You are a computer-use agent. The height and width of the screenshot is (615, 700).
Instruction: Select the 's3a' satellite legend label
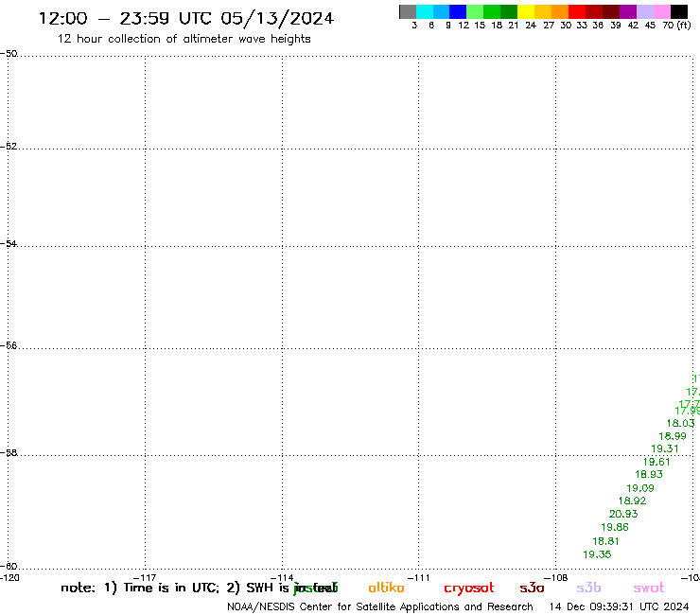[532, 588]
